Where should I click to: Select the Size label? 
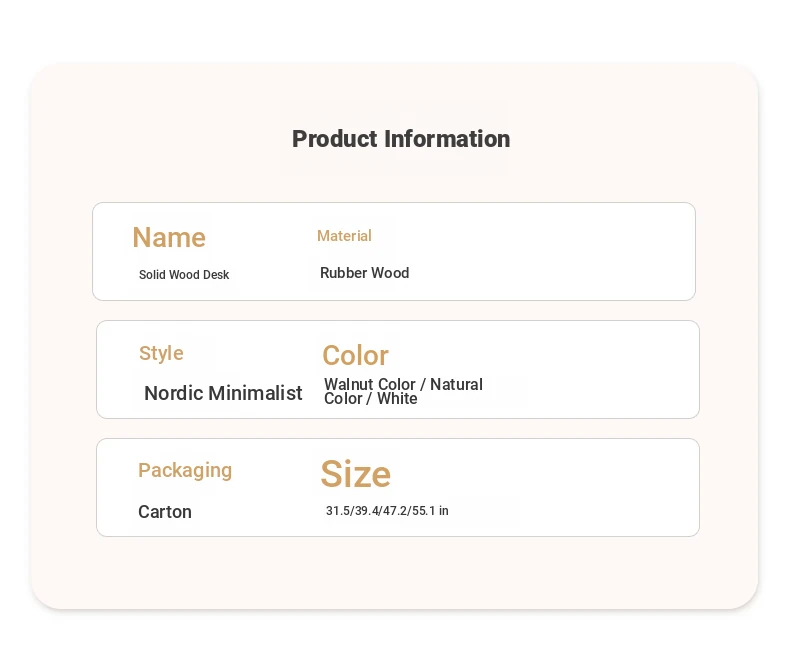pyautogui.click(x=356, y=474)
